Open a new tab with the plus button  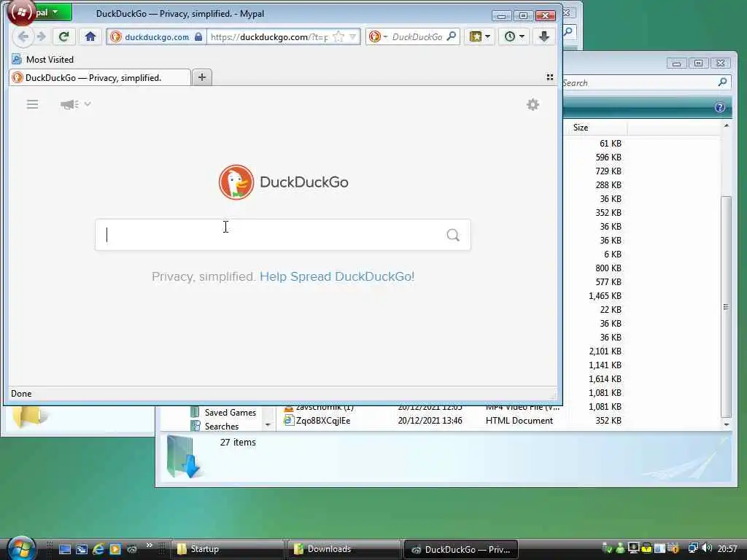coord(202,77)
